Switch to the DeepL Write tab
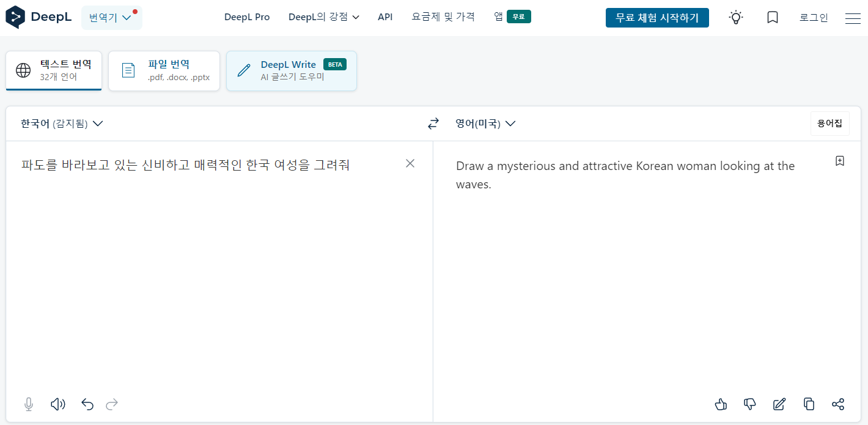 292,71
